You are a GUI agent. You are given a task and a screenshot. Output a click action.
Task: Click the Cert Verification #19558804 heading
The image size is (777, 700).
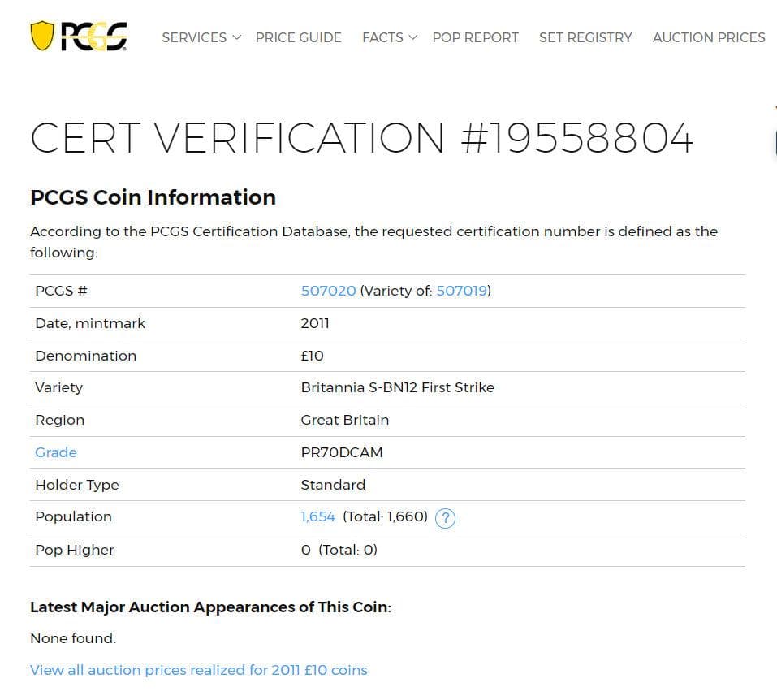pos(361,138)
